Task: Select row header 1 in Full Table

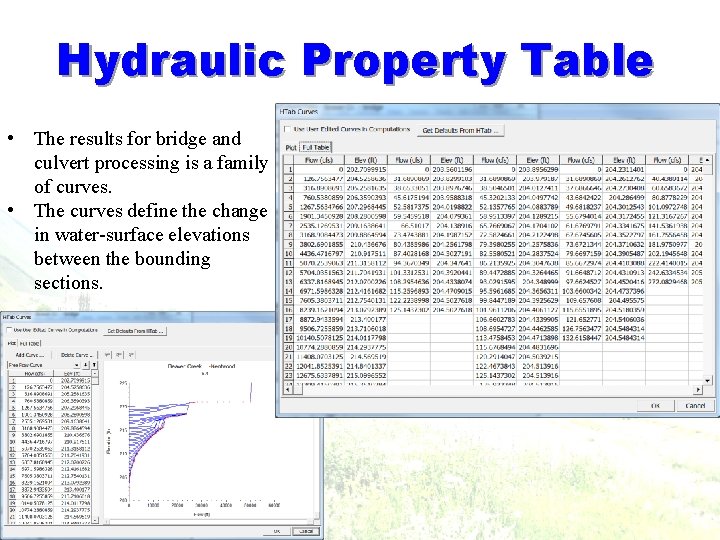Action: click(x=289, y=169)
